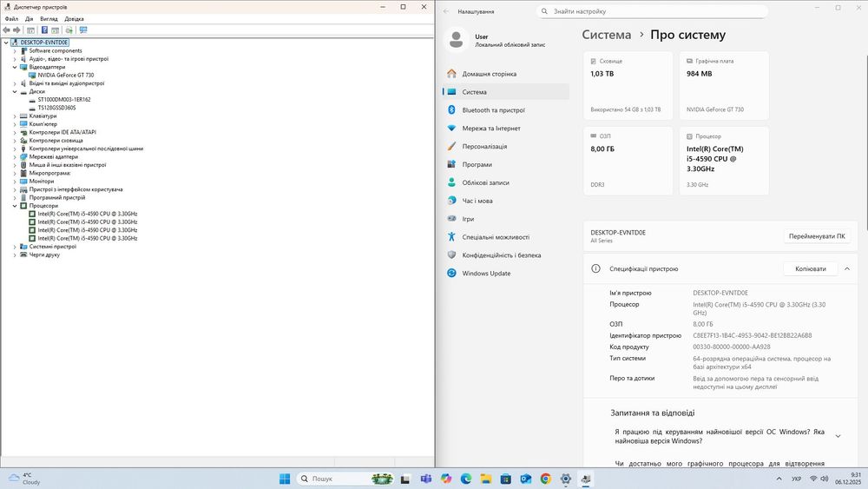Select the ST1000DM003-1ER162 disk entry
This screenshot has width=868, height=489.
(63, 100)
